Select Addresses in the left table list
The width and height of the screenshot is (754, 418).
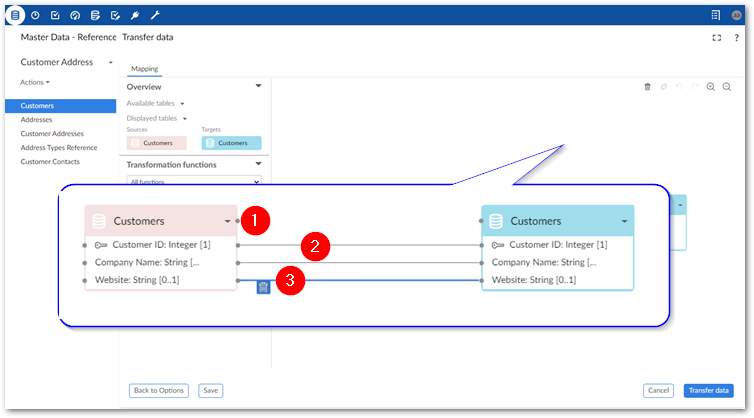pyautogui.click(x=36, y=120)
